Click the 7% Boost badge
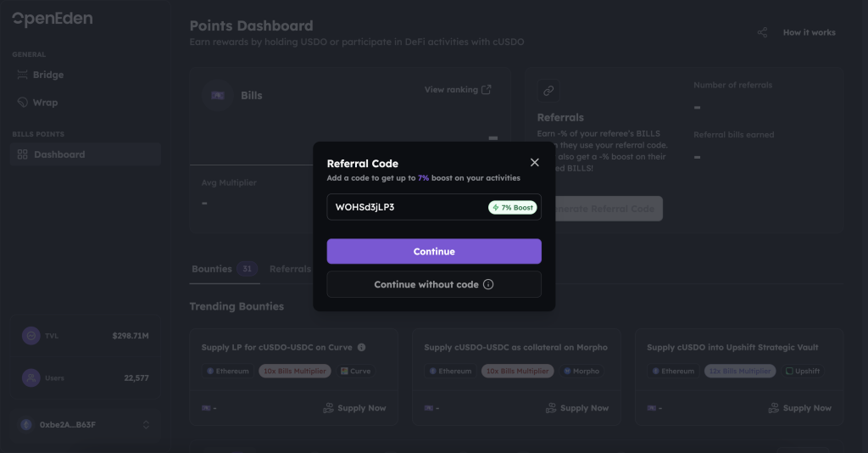This screenshot has height=453, width=868. tap(513, 207)
